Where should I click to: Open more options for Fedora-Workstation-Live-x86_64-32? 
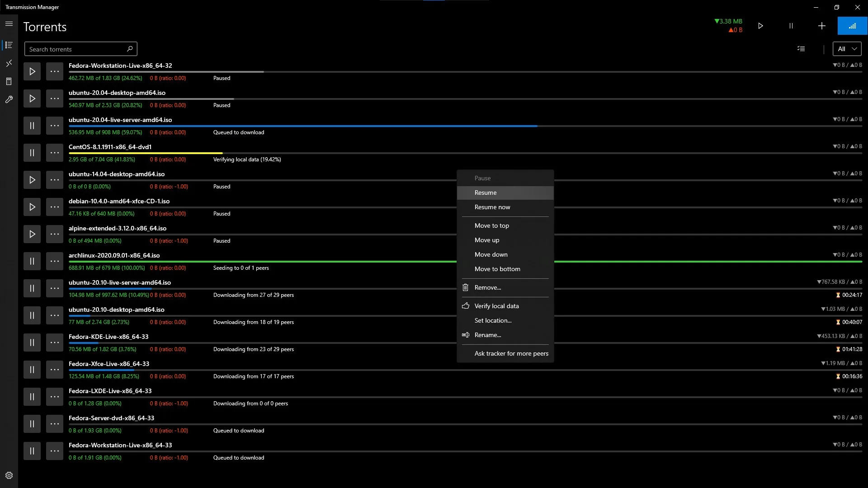pos(55,71)
